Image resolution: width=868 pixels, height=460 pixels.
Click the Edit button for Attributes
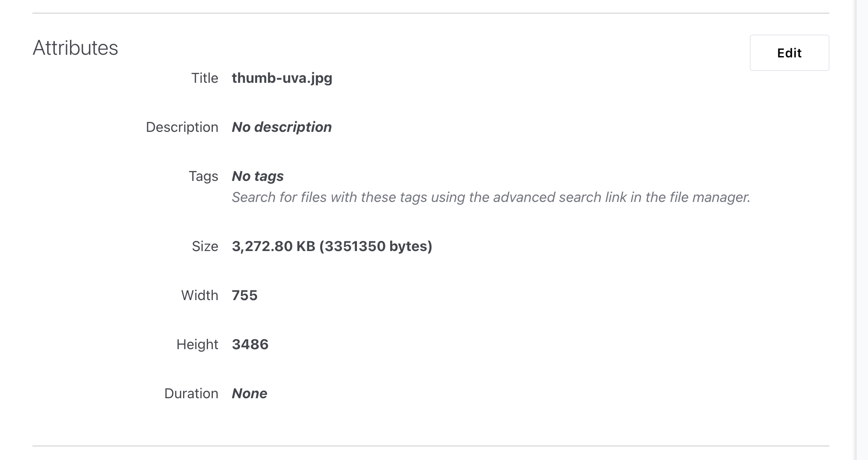pyautogui.click(x=789, y=53)
